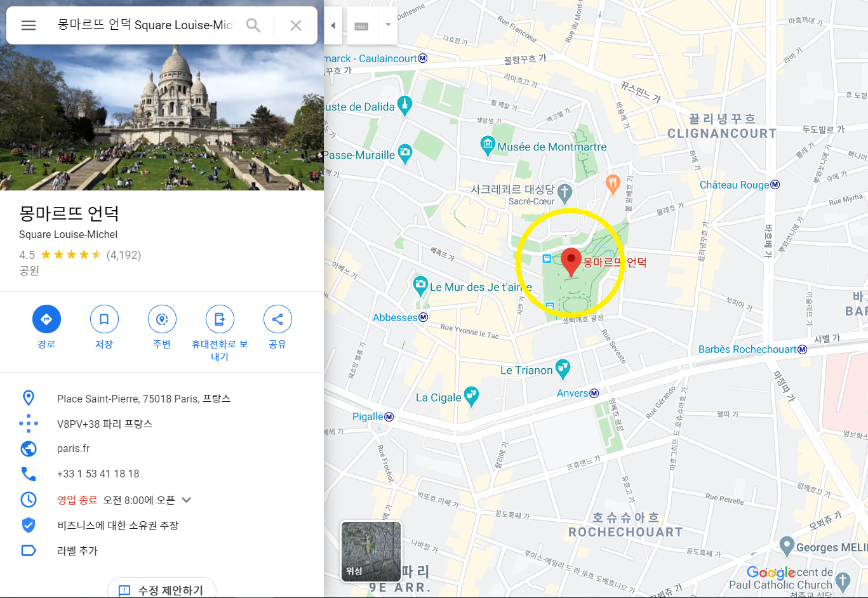The width and height of the screenshot is (868, 598).
Task: Clear the search with the X icon
Action: tap(296, 25)
